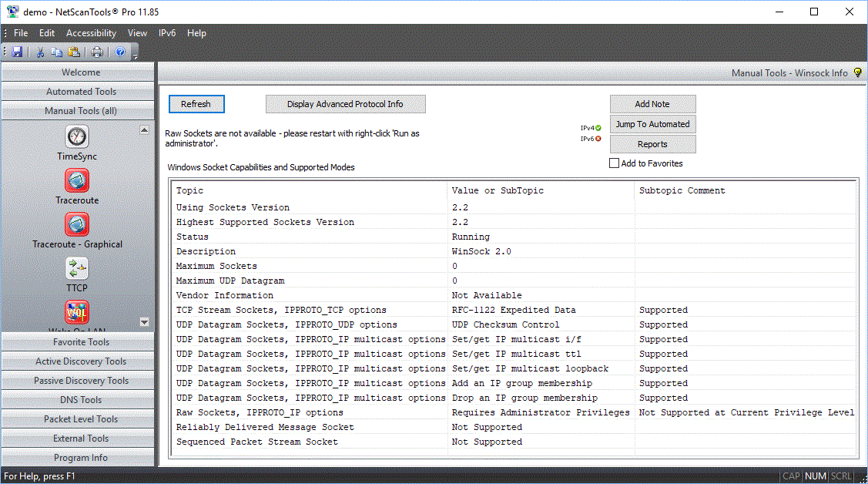Check the Add to Favorites checkbox
This screenshot has height=484, width=868.
click(614, 163)
